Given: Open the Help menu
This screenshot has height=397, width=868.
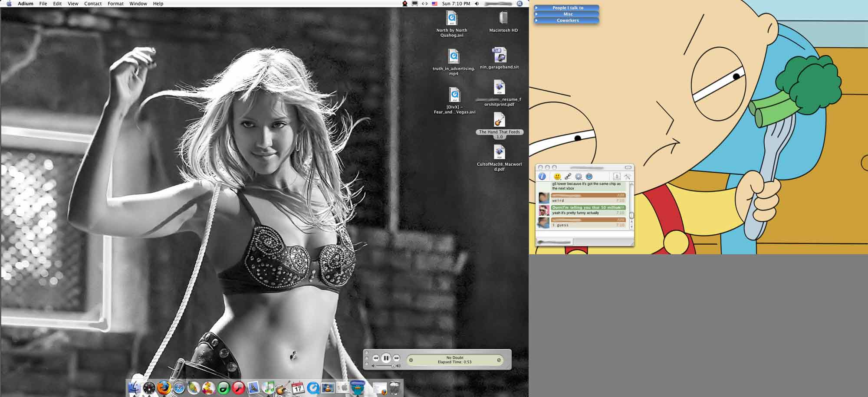Looking at the screenshot, I should [x=158, y=3].
